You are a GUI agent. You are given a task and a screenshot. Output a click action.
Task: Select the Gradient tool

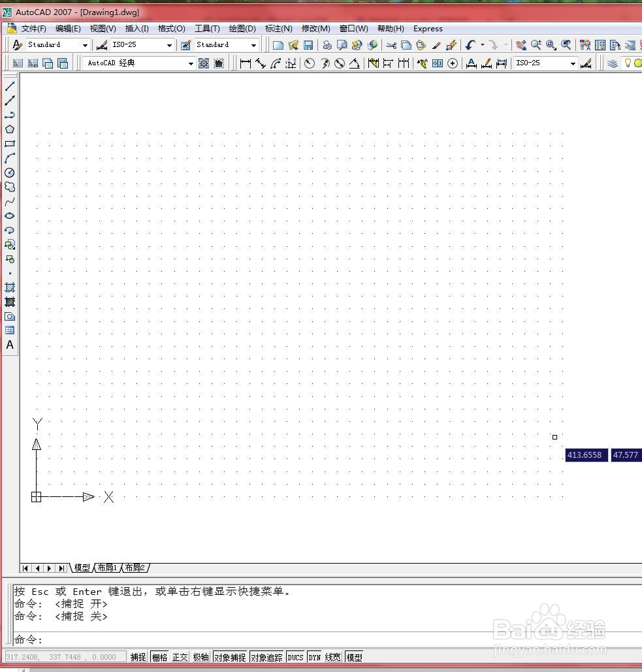click(10, 302)
